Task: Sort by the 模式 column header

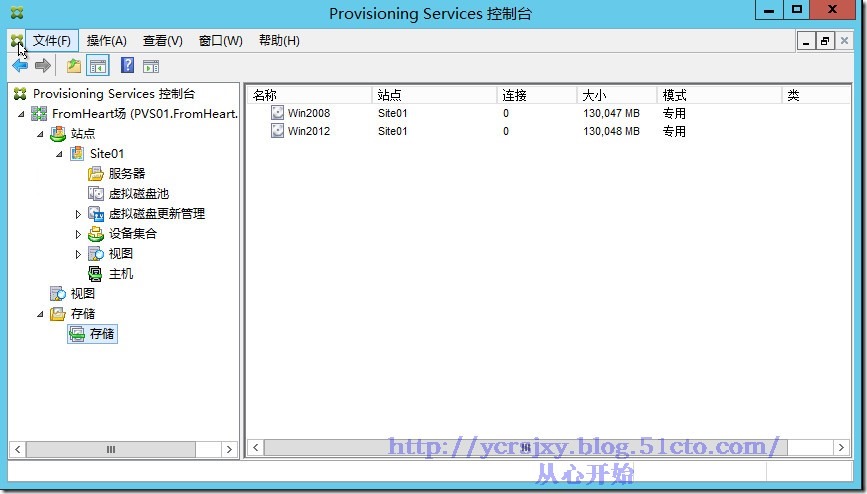Action: (719, 95)
